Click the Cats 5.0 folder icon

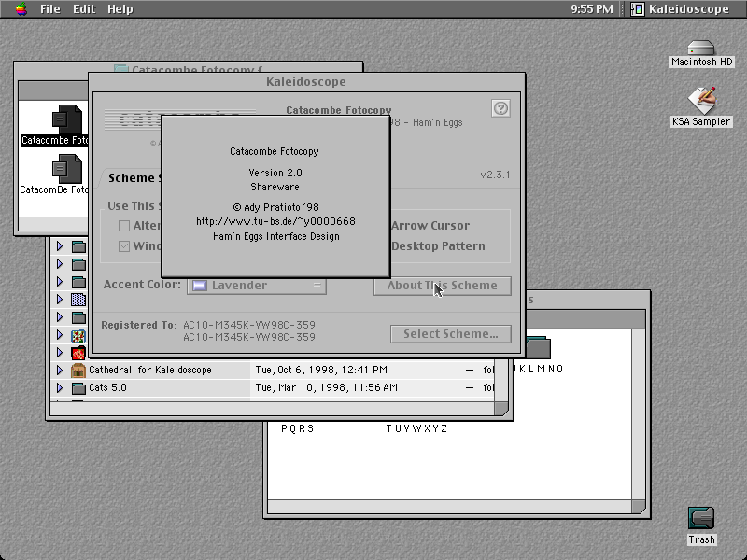[x=78, y=388]
